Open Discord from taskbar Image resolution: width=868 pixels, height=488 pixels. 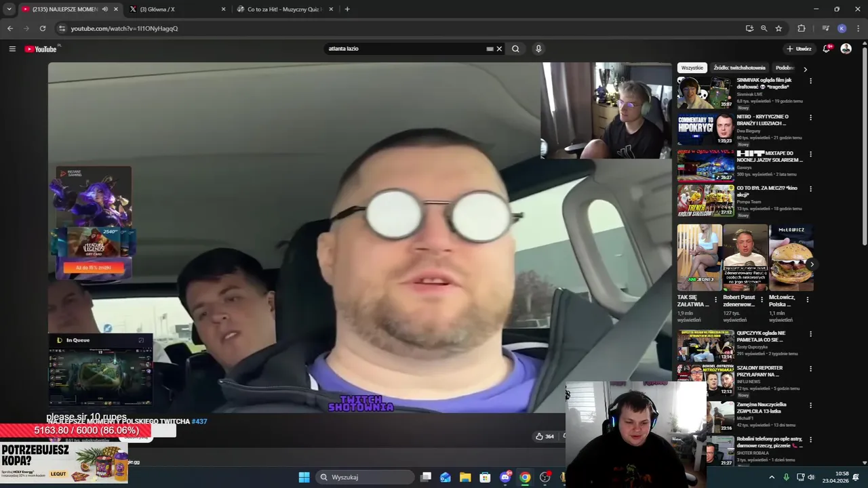pos(505,477)
